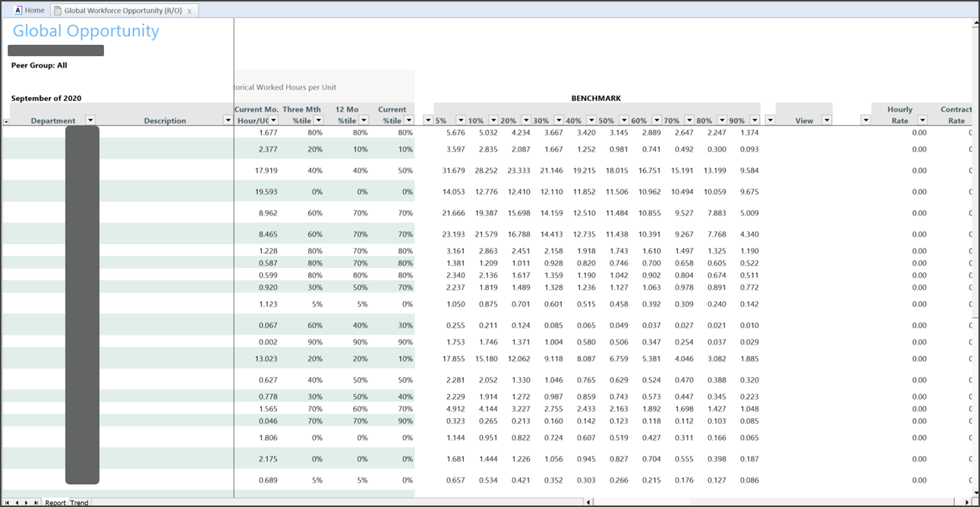
Task: Open the 20% benchmark filter dropdown
Action: [x=525, y=120]
